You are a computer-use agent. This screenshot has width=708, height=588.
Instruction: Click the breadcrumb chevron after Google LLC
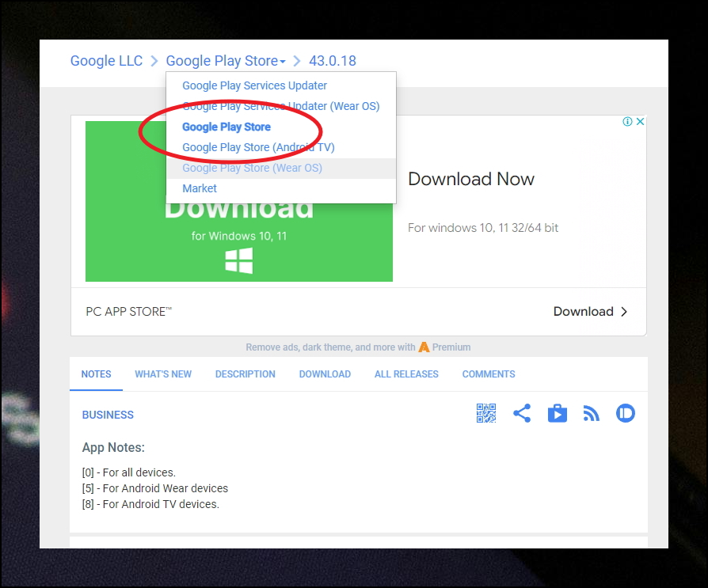point(154,61)
